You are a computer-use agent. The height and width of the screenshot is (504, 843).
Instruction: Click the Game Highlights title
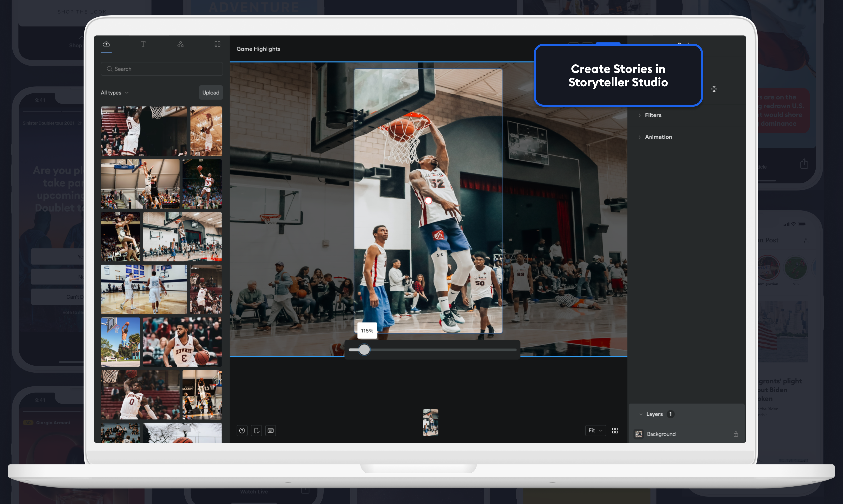click(258, 49)
